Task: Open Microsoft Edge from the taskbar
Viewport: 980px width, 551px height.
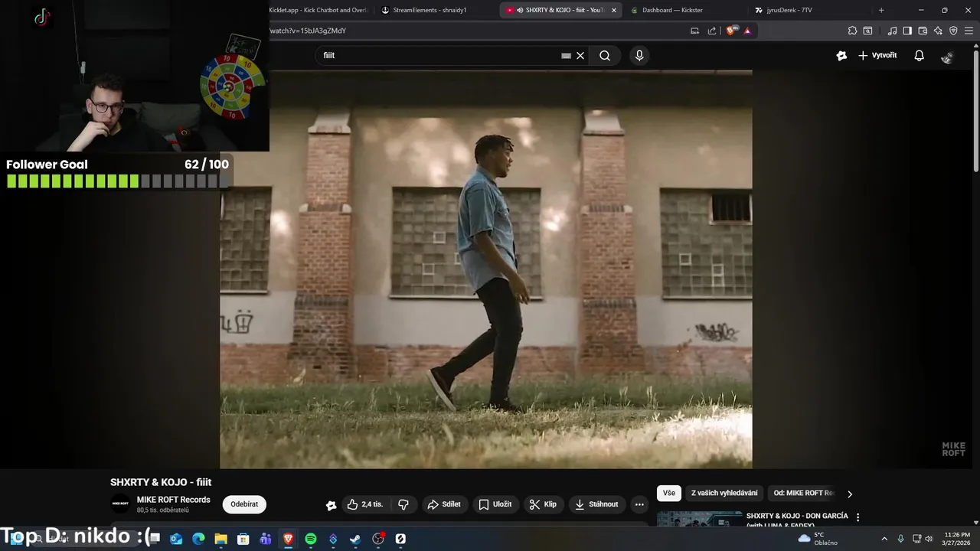Action: click(x=198, y=539)
